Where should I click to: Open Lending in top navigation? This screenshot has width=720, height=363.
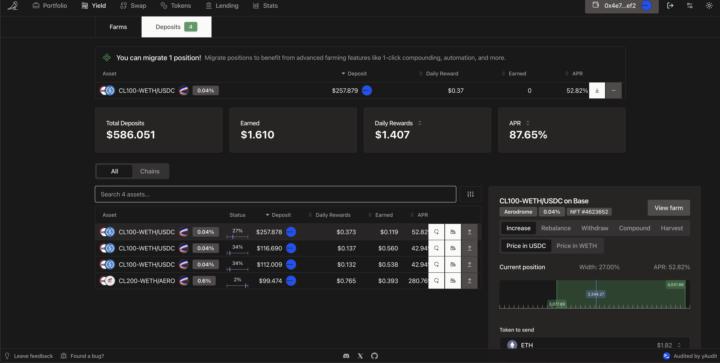point(222,6)
